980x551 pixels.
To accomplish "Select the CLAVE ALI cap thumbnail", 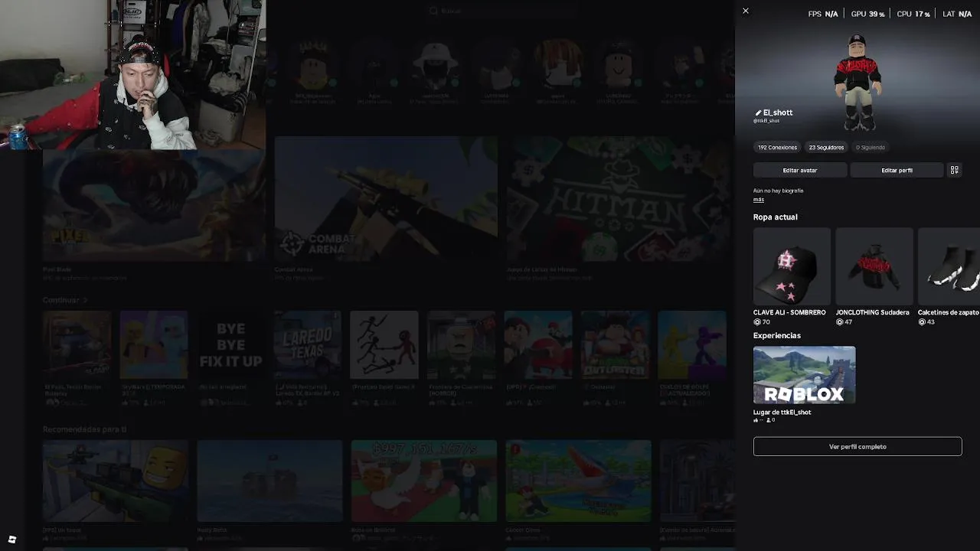I will [x=792, y=266].
